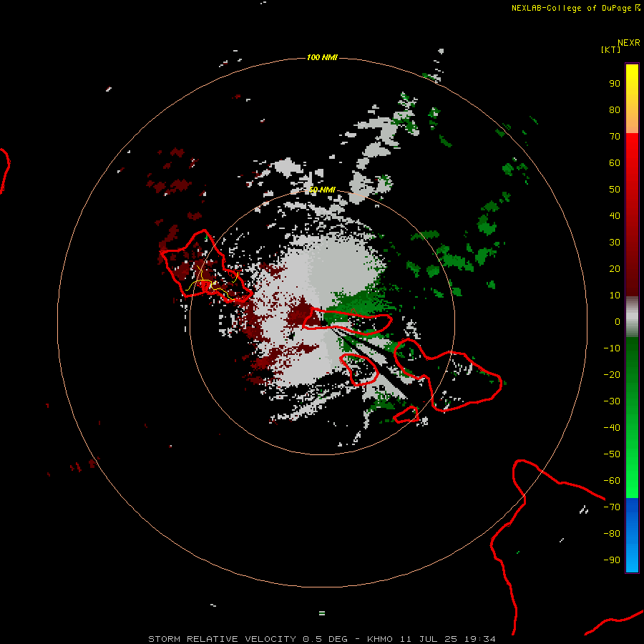Viewport: 644px width, 644px height.
Task: Click the KHMO radar site identifier
Action: (x=380, y=639)
